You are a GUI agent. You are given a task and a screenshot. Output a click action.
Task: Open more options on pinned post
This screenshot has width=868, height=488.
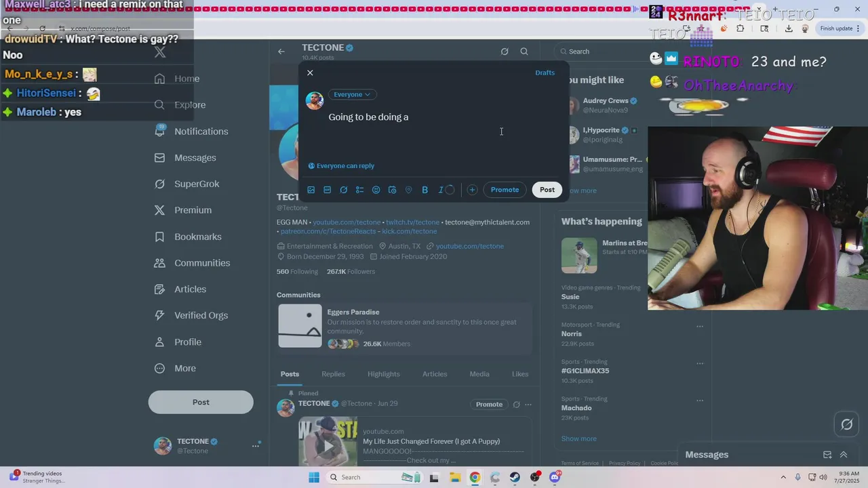pos(528,405)
